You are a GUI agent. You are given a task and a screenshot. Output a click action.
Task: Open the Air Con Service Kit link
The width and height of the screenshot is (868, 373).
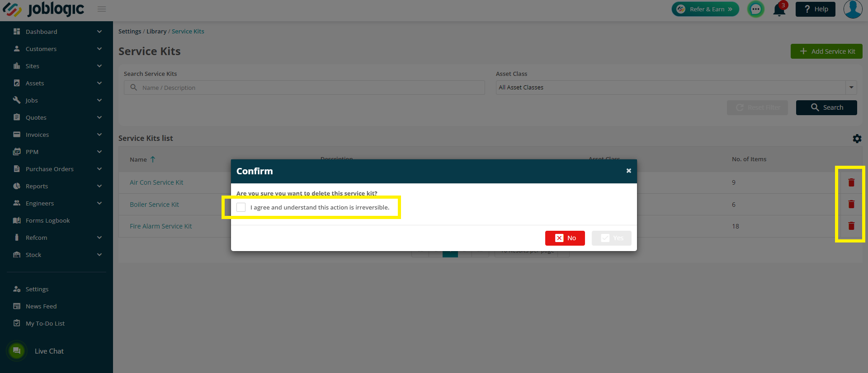[x=156, y=182]
